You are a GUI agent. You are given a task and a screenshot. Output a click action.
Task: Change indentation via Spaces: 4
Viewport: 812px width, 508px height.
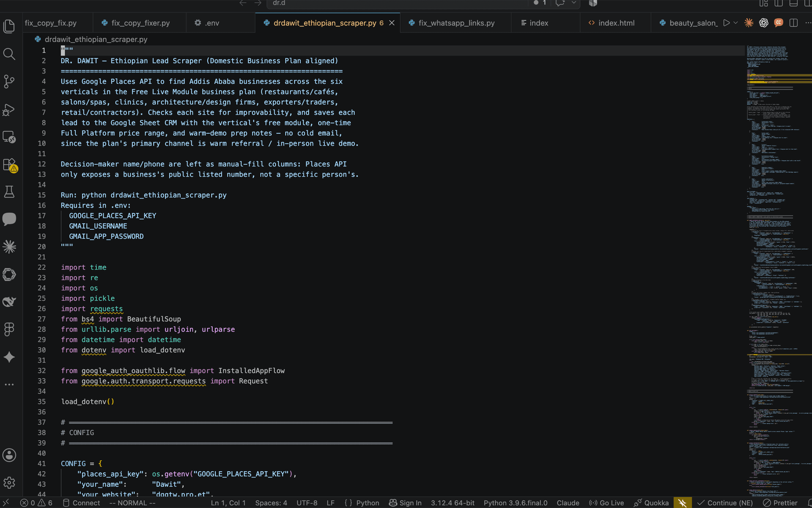[271, 503]
